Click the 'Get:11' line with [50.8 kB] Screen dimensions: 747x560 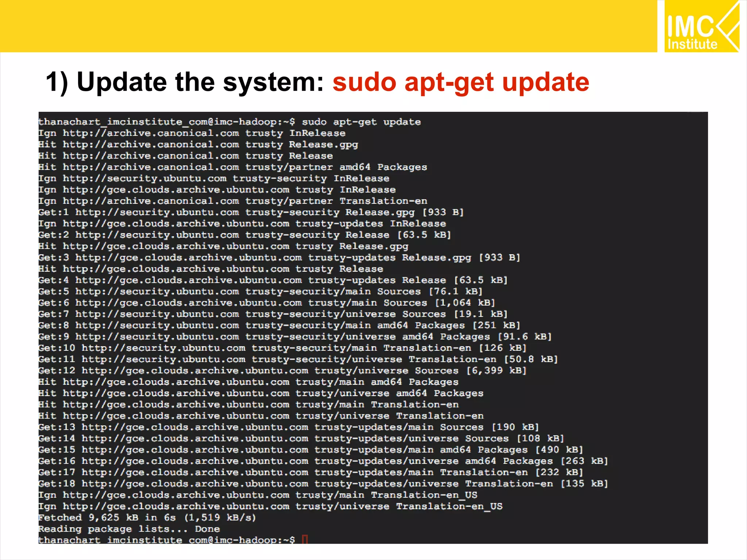pyautogui.click(x=298, y=359)
